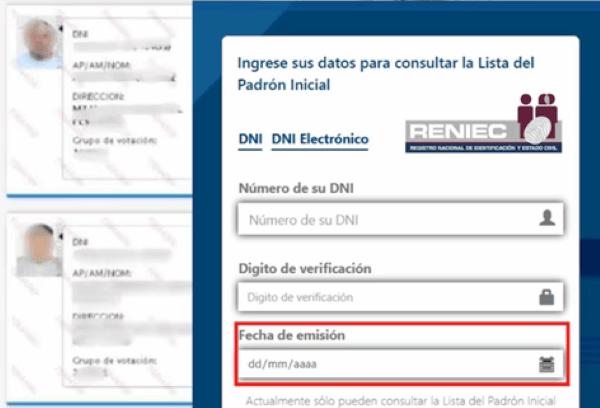
Task: Click the padlock icon in verification field
Action: tap(546, 297)
